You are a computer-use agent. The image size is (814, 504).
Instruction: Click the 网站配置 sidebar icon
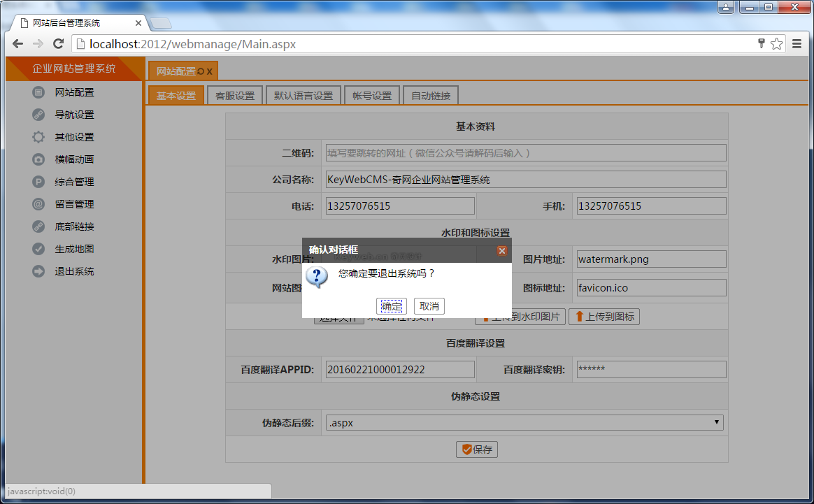click(38, 92)
